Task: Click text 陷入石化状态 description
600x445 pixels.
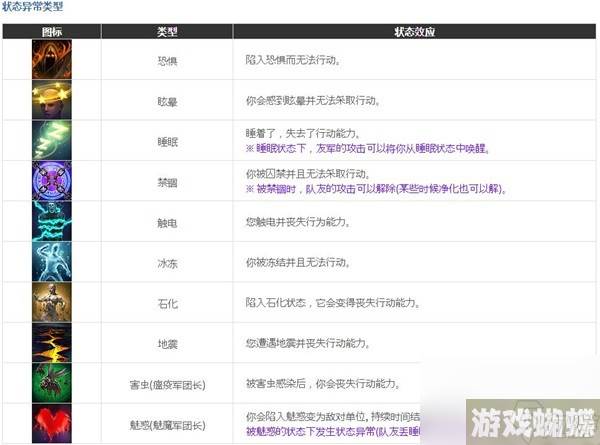Action: click(333, 303)
